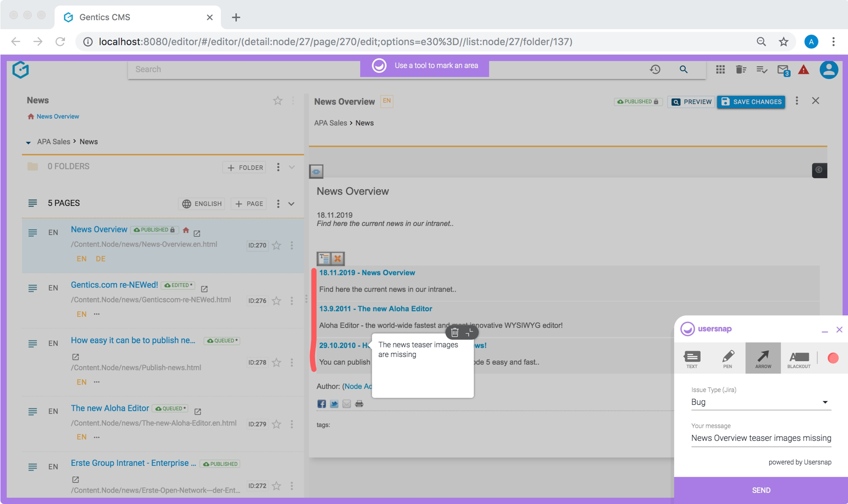
Task: Open the three-dot menu for page ID:270
Action: (292, 246)
